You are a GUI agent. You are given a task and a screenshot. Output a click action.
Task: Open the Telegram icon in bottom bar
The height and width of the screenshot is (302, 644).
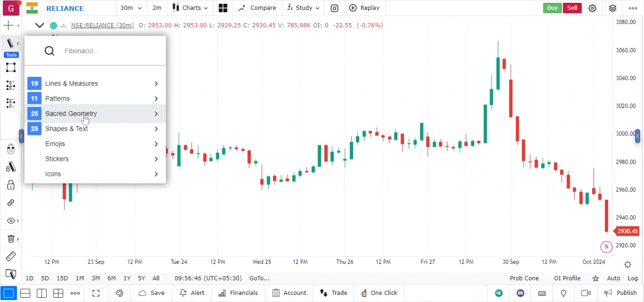(499, 293)
